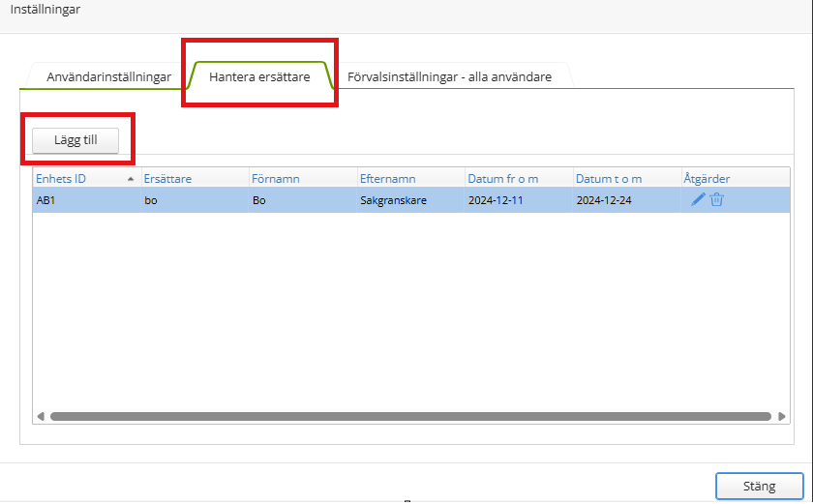The height and width of the screenshot is (504, 813).
Task: Click the Enhets ID sort arrow
Action: [131, 179]
